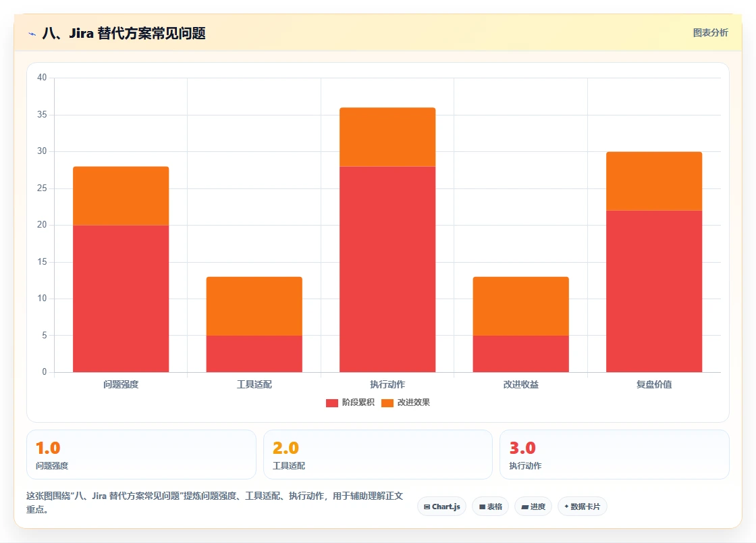The image size is (756, 543).
Task: Click the small icon before the Jira heading
Action: pyautogui.click(x=32, y=34)
